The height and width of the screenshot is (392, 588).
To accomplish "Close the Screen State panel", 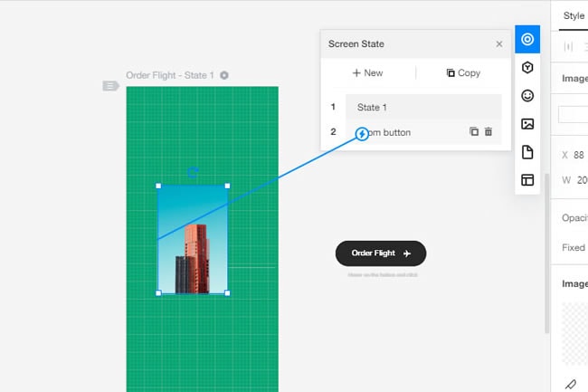I will point(499,43).
